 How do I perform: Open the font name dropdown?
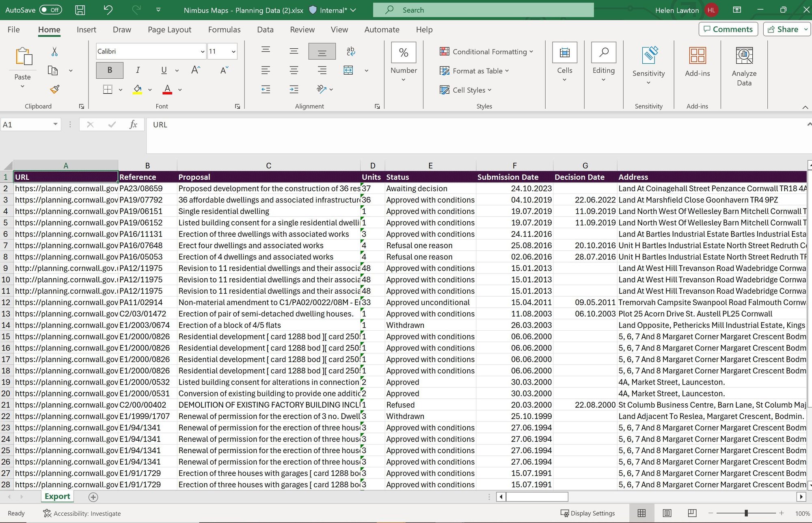202,51
